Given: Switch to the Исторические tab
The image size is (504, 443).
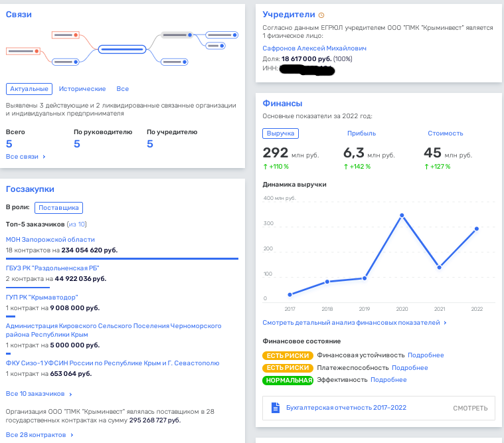Looking at the screenshot, I should (x=82, y=89).
